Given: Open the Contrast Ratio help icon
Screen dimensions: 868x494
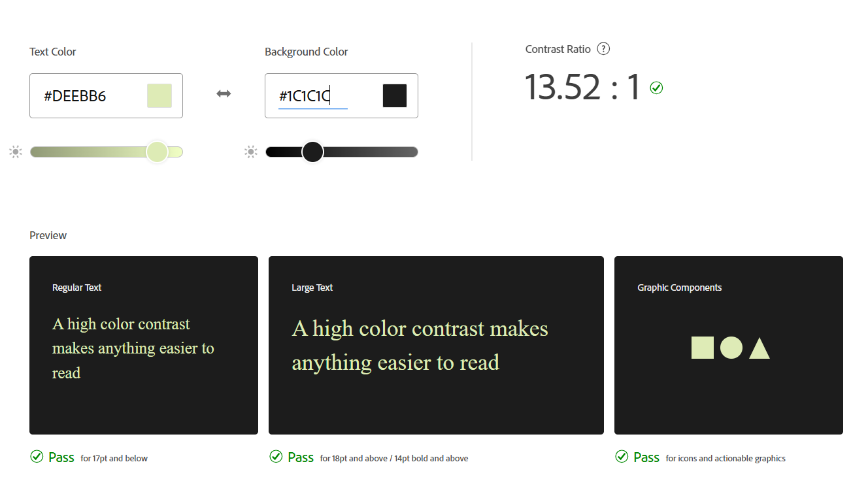Looking at the screenshot, I should pyautogui.click(x=604, y=49).
